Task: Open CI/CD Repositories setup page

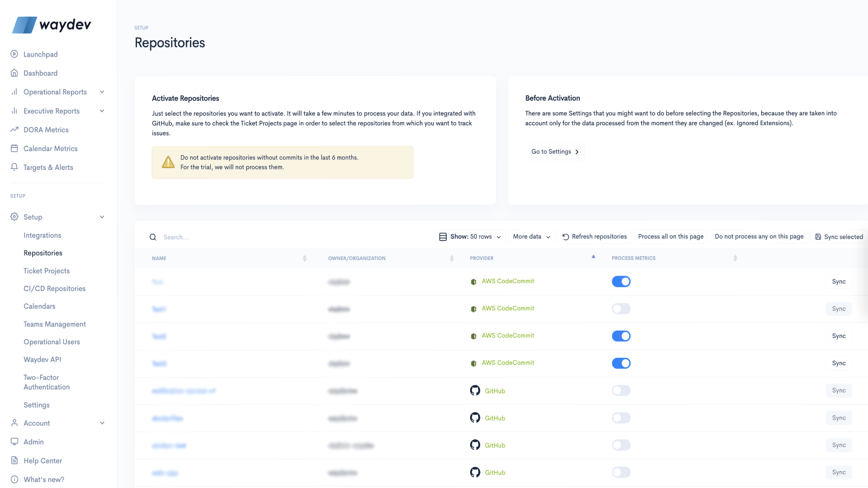Action: pos(54,288)
